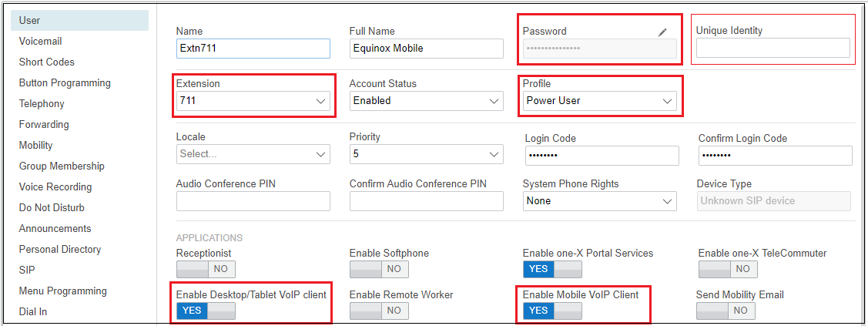Turn off Enable Mobile VoIP Client

(x=552, y=311)
